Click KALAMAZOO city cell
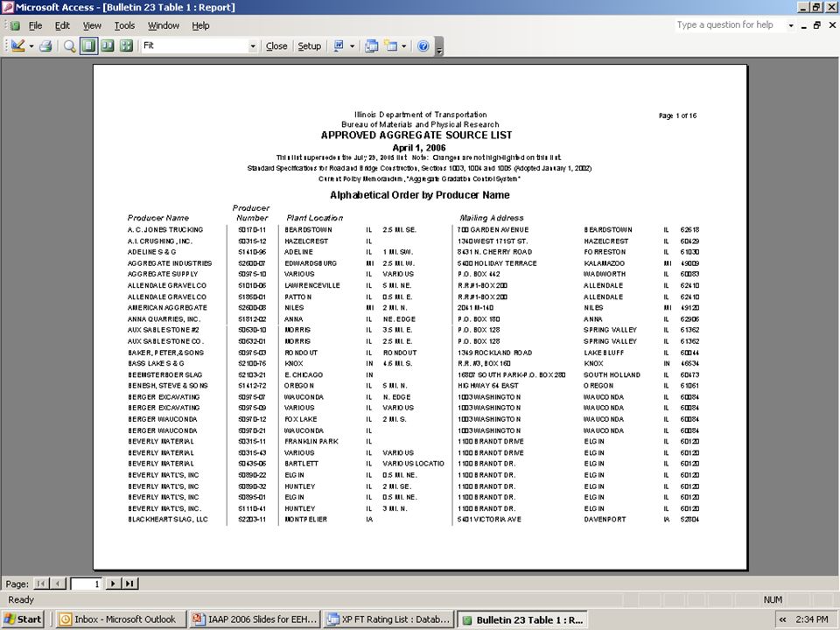 pyautogui.click(x=604, y=263)
